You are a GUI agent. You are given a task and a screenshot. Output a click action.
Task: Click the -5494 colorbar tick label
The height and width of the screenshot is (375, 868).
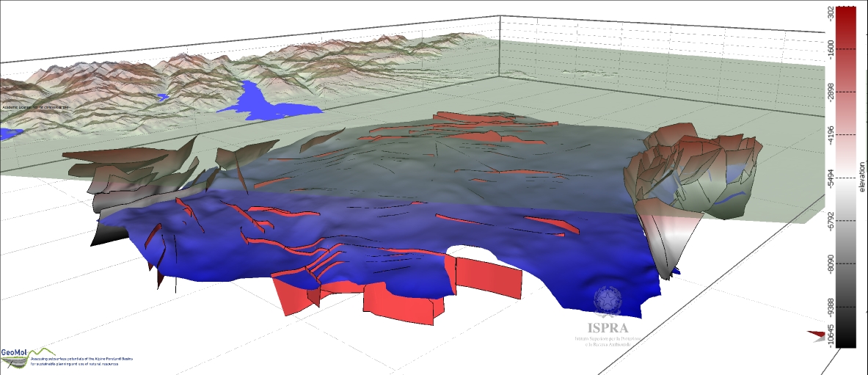[830, 179]
